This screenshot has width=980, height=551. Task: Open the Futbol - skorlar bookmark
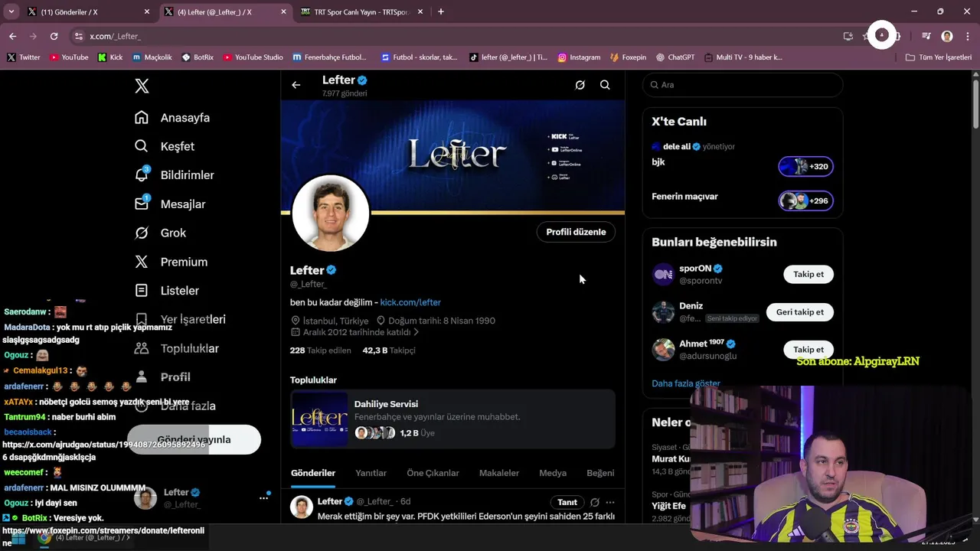420,57
